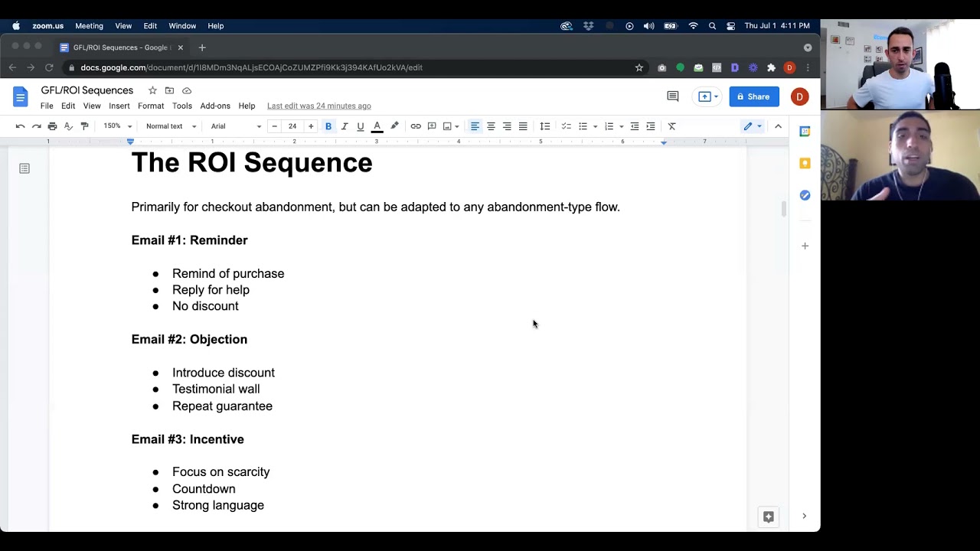
Task: Click the print icon in toolbar
Action: tap(52, 126)
